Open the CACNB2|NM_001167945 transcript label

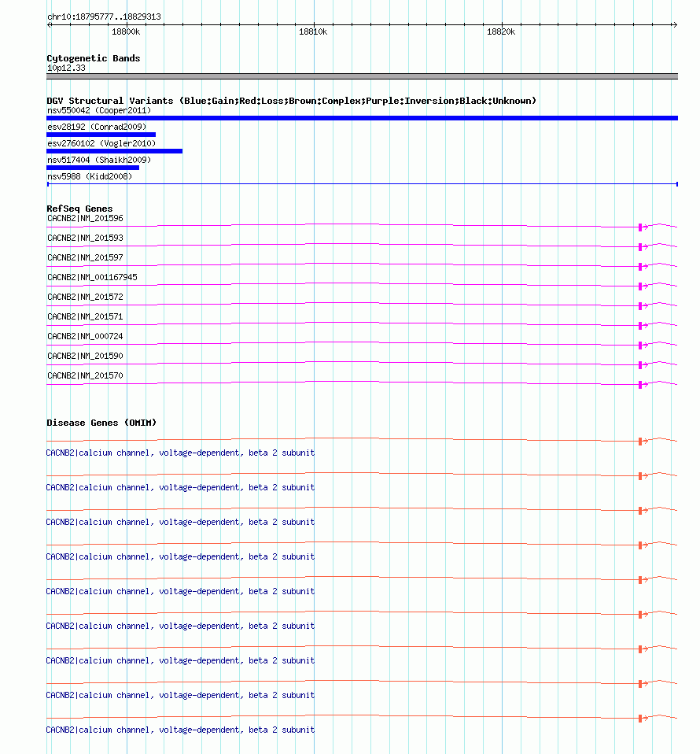pos(92,278)
